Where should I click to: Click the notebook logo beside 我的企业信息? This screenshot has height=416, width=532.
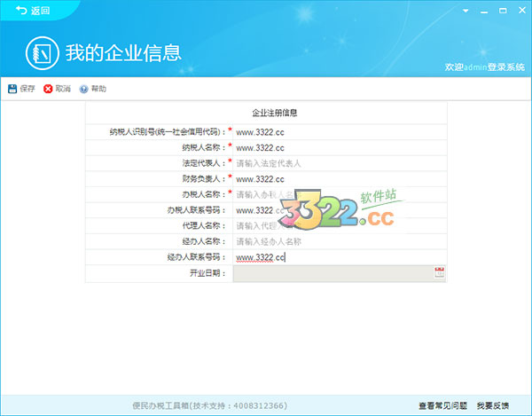click(x=43, y=53)
